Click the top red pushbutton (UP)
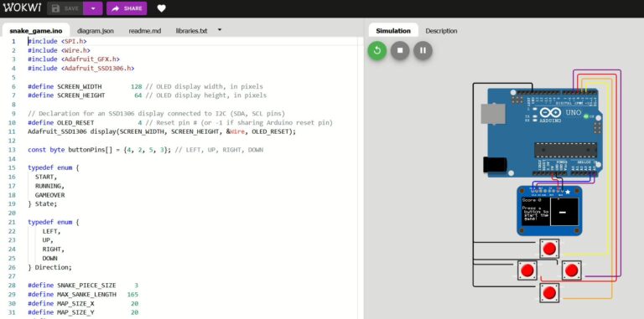644x319 pixels. (x=549, y=249)
